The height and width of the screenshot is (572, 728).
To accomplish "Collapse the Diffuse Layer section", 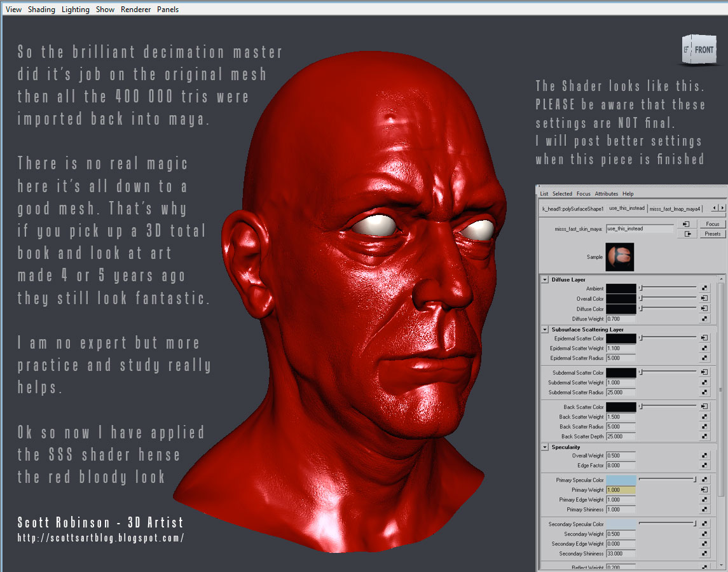I will tap(545, 280).
